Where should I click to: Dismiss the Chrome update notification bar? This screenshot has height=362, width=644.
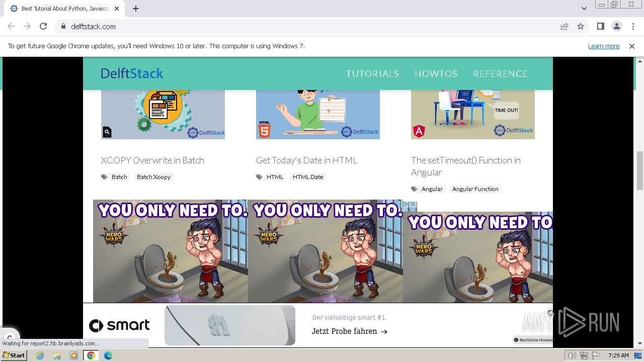tap(632, 46)
